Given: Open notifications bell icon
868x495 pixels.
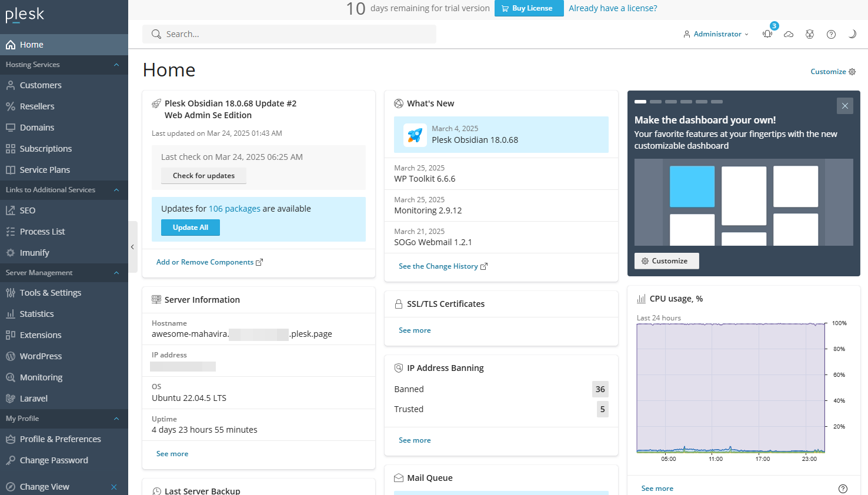Looking at the screenshot, I should pos(767,34).
